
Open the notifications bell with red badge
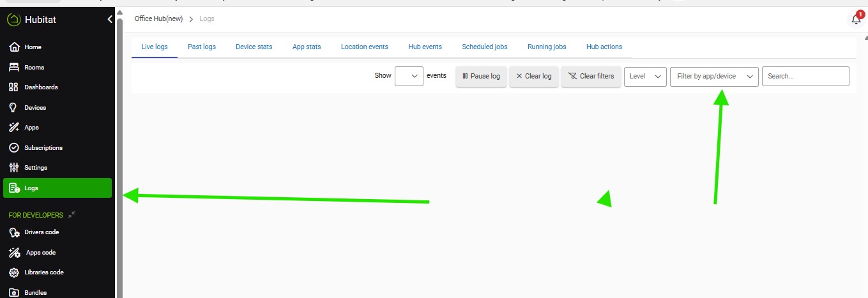(857, 19)
